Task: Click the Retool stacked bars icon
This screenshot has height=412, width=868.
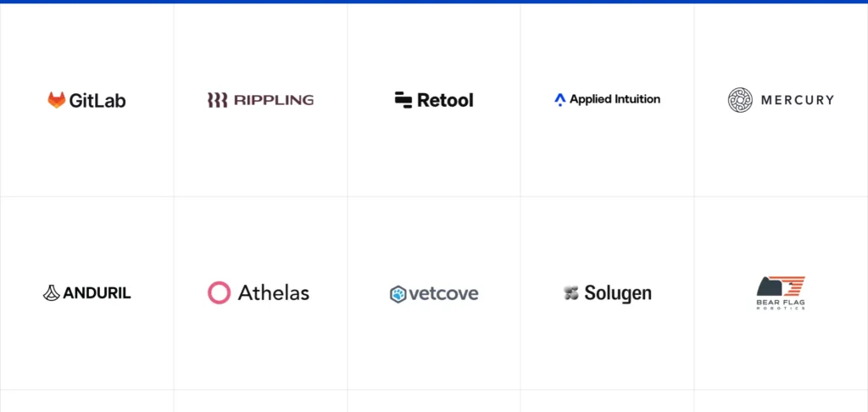Action: (403, 100)
